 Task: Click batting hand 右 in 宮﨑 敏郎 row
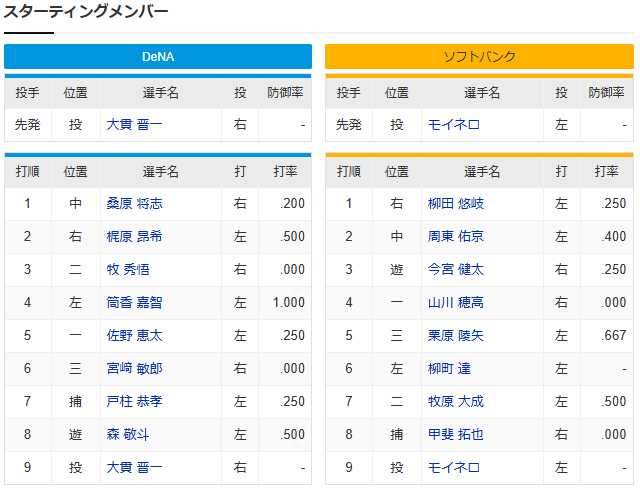[x=240, y=369]
